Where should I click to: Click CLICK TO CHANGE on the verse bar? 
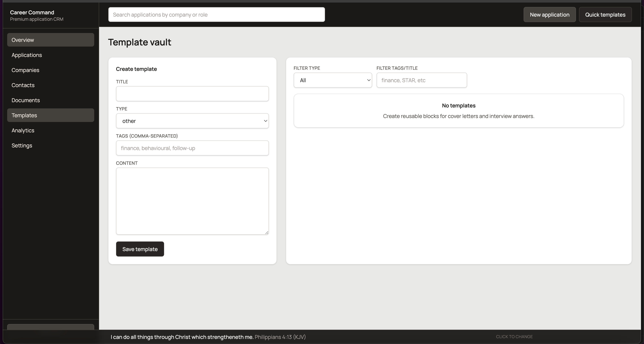coord(514,336)
